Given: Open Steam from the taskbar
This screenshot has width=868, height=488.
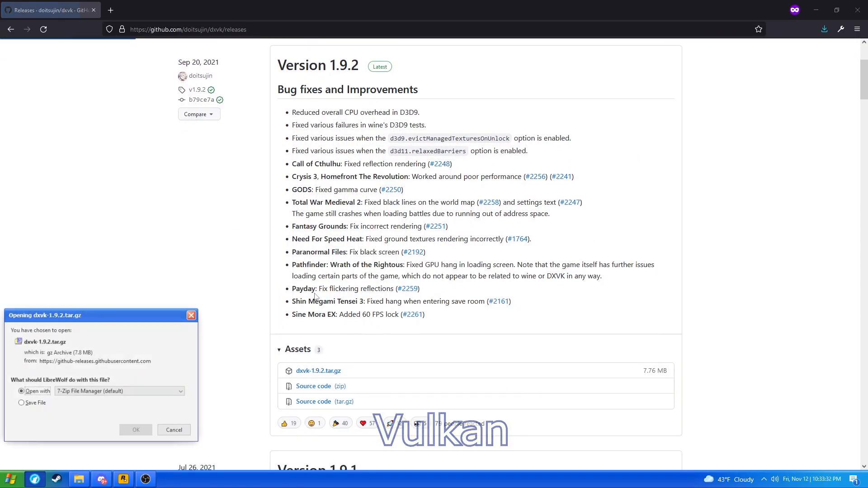Looking at the screenshot, I should (57, 479).
